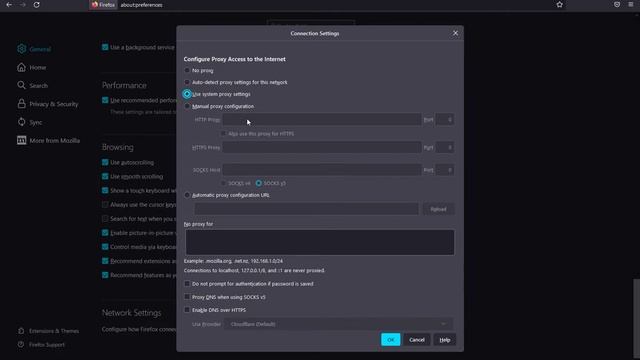Open Sync settings via sync icon
The image size is (640, 360).
tap(21, 122)
